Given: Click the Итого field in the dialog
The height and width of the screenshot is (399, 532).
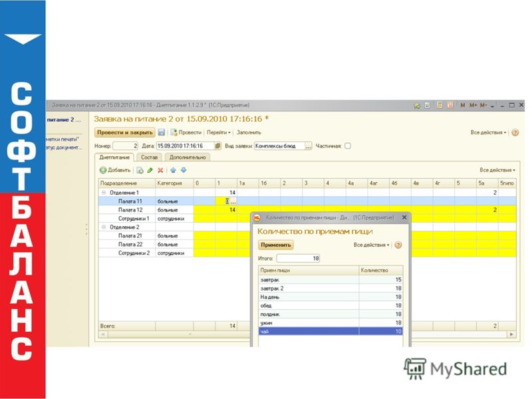Looking at the screenshot, I should 298,259.
